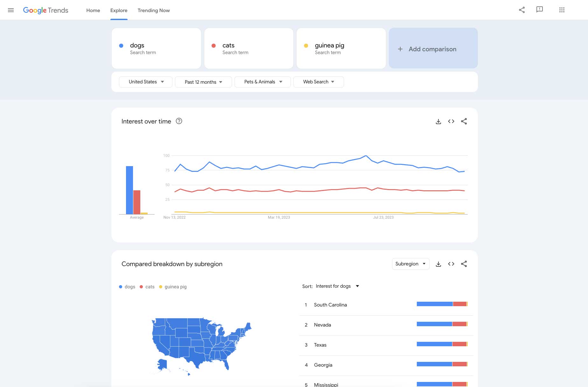
Task: Open the Past 12 months time dropdown
Action: click(x=203, y=82)
